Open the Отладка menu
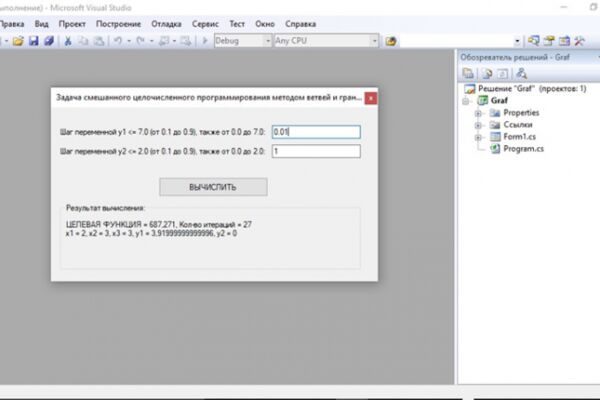This screenshot has width=600, height=400. (x=166, y=24)
